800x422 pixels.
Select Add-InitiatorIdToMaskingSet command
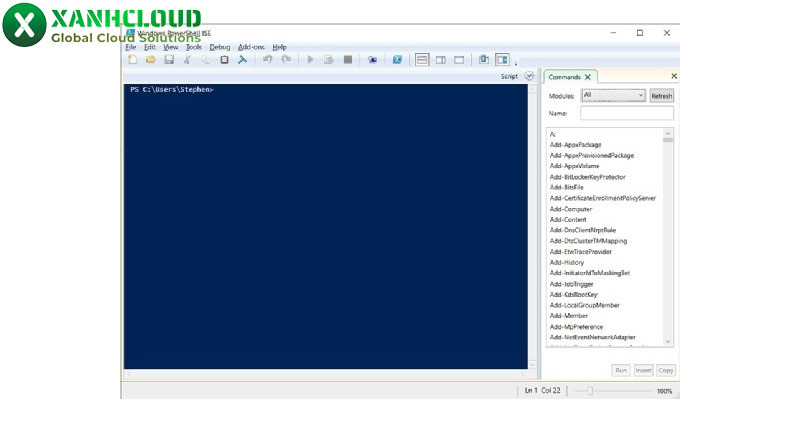pyautogui.click(x=590, y=273)
